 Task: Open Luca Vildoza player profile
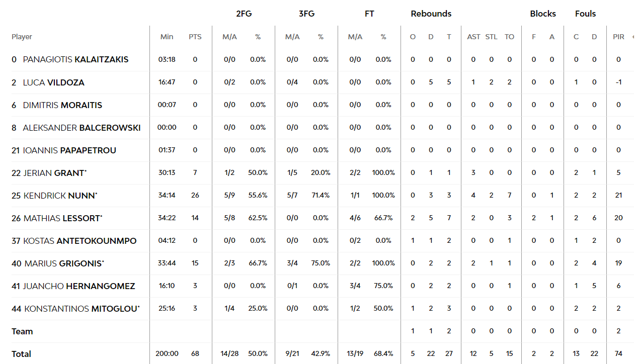coord(54,82)
